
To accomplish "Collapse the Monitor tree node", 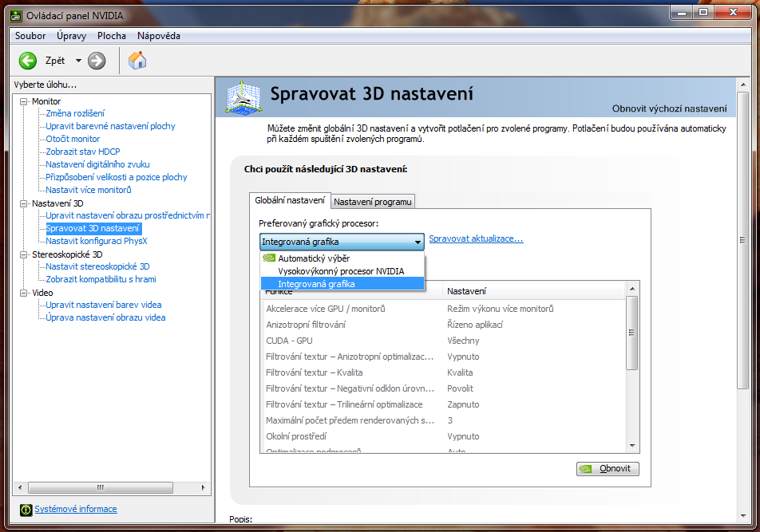I will pyautogui.click(x=24, y=101).
